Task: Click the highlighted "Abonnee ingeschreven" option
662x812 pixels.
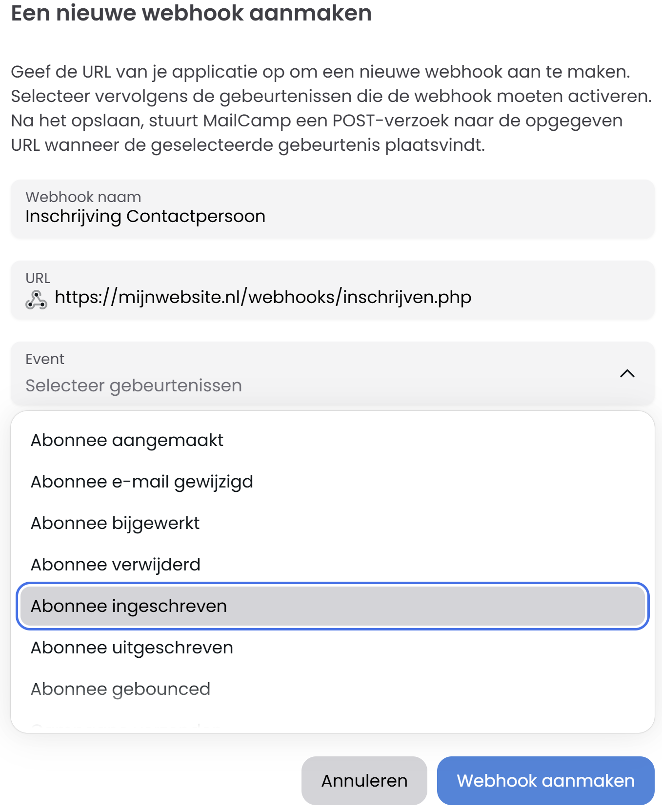Action: coord(129,606)
